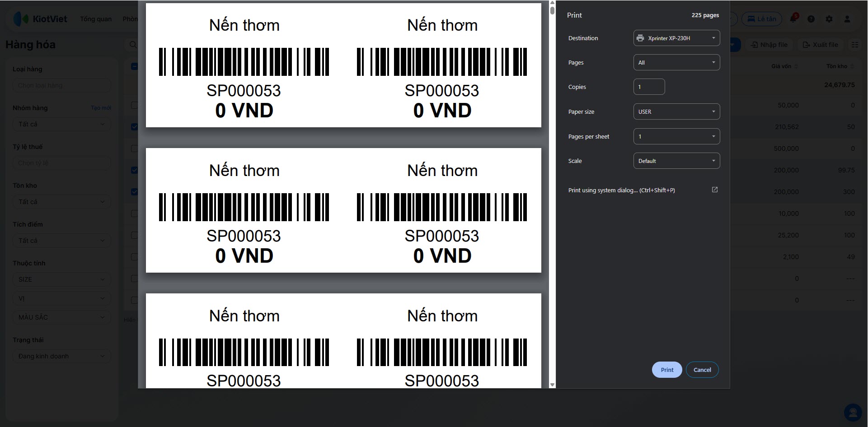Expand the Tồn kho filter dropdown
Screen dimensions: 868x427
pyautogui.click(x=62, y=202)
